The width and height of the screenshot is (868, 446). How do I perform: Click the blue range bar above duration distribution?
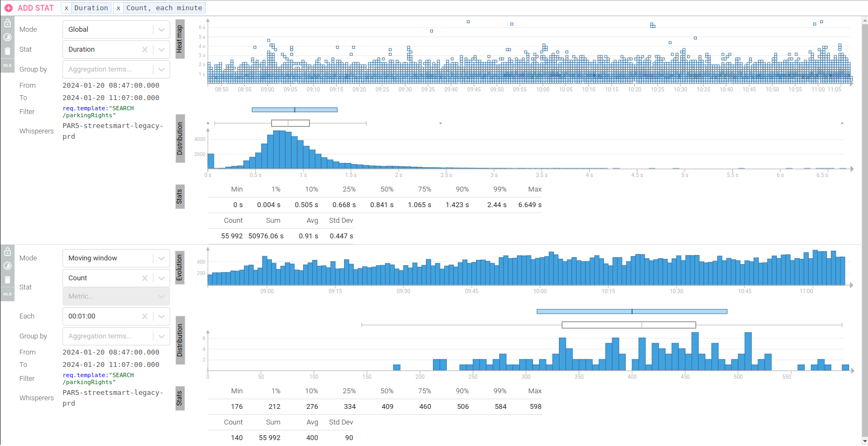tap(295, 110)
